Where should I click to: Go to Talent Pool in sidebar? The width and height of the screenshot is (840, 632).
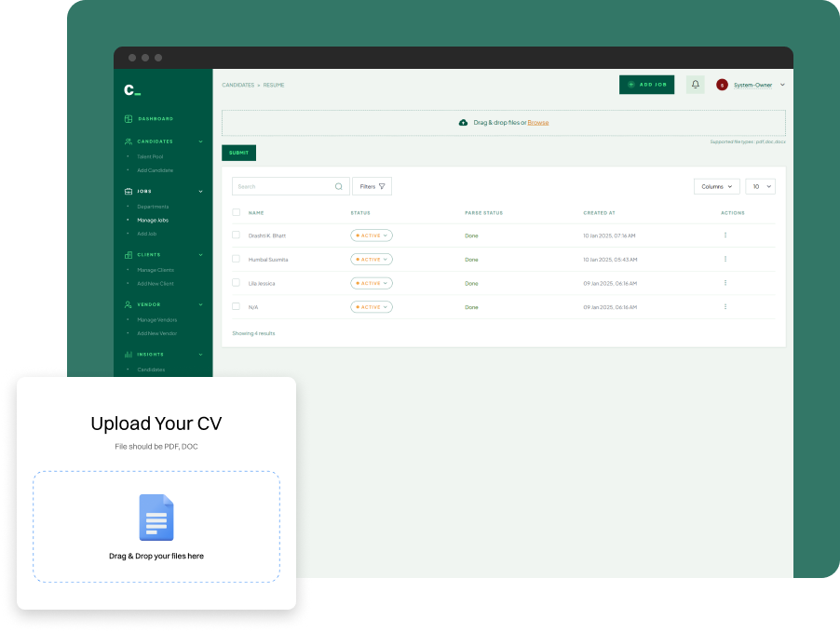tap(150, 156)
